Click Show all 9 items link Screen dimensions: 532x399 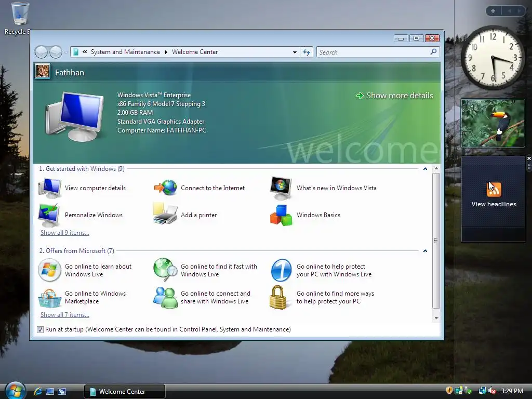[x=65, y=233]
